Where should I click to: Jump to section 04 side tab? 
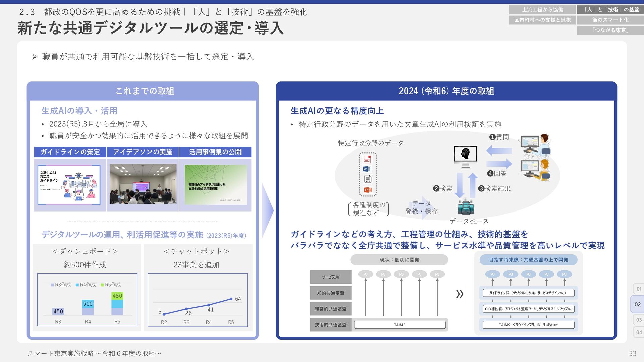pos(639,332)
